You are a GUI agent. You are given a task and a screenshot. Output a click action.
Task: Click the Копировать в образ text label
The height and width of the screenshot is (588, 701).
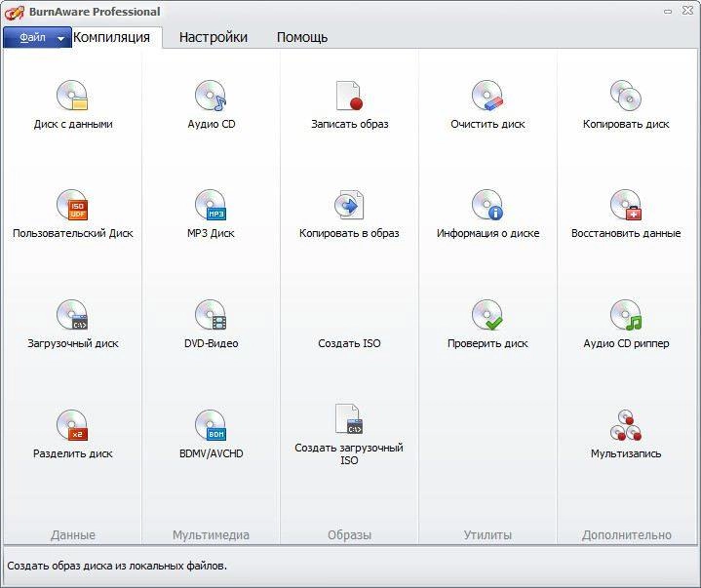point(349,233)
